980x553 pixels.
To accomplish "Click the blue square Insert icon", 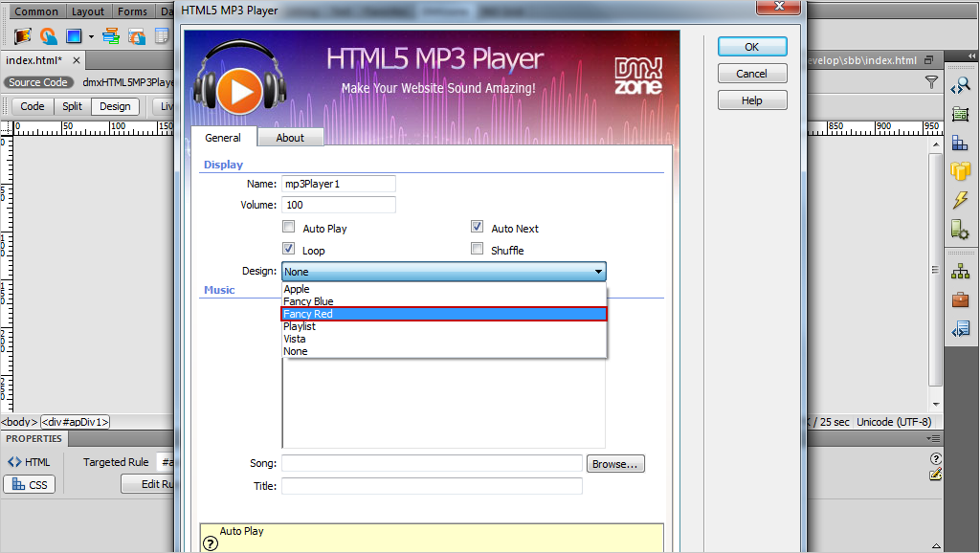I will (x=74, y=36).
